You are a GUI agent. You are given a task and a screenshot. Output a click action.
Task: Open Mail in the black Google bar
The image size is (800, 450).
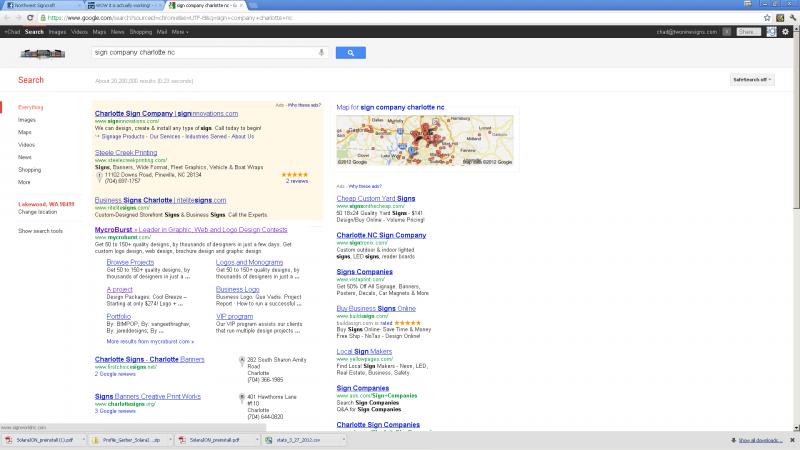(x=162, y=32)
